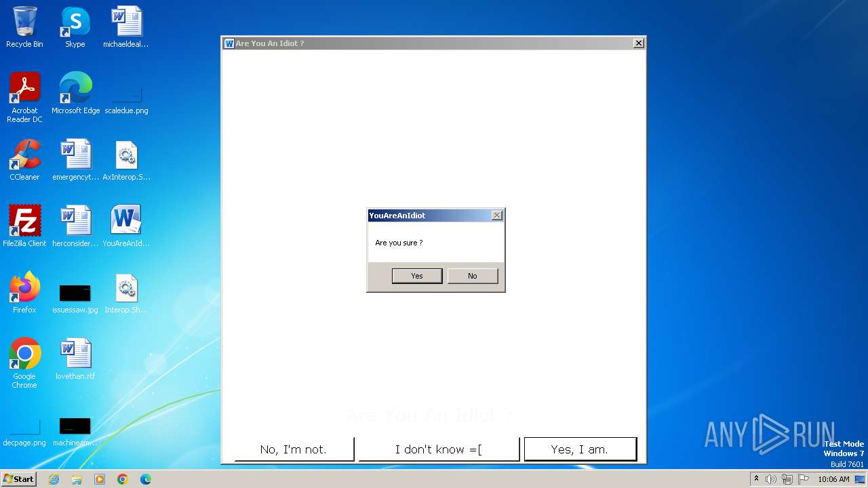Open the FileZilla Client shortcut
Viewport: 868px width, 488px height.
click(x=24, y=226)
